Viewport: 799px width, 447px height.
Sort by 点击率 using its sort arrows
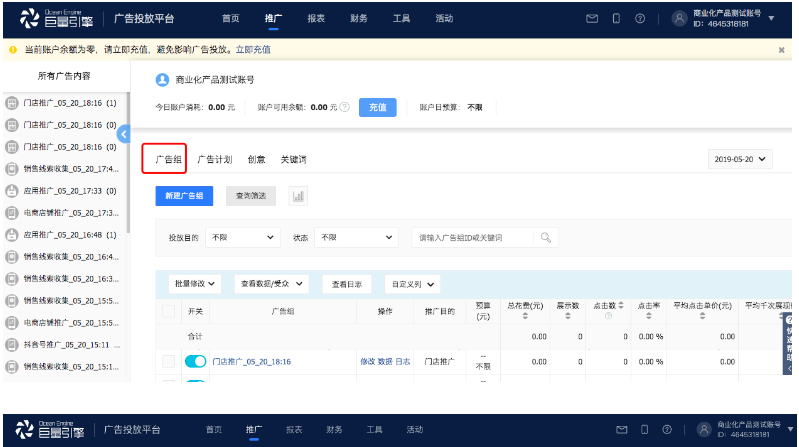coord(649,316)
